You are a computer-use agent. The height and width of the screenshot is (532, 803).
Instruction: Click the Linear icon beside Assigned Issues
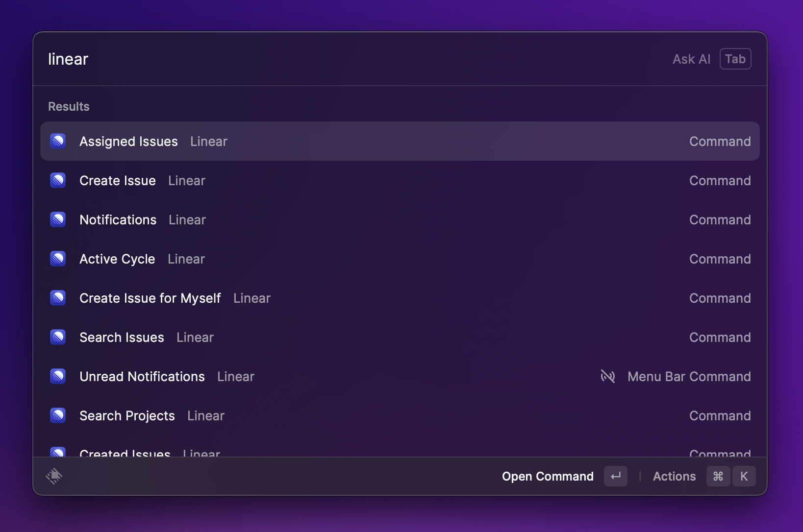coord(58,141)
